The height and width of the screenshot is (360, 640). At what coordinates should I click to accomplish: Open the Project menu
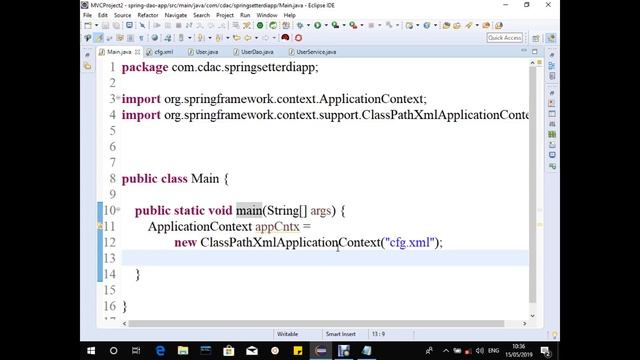(x=224, y=15)
